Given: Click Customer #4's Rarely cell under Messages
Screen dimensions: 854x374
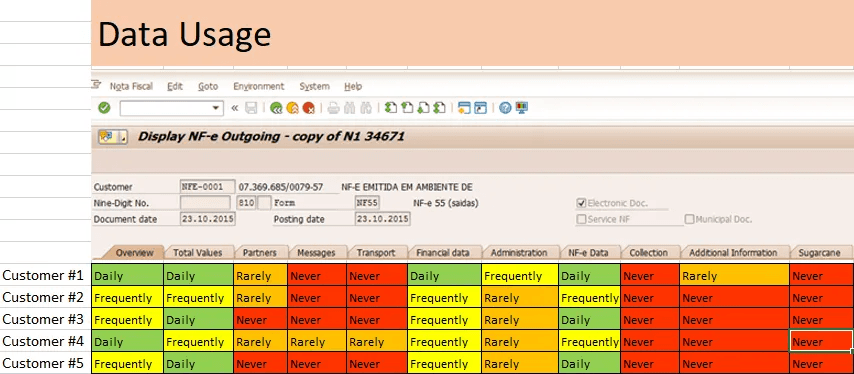Looking at the screenshot, I should coord(318,341).
